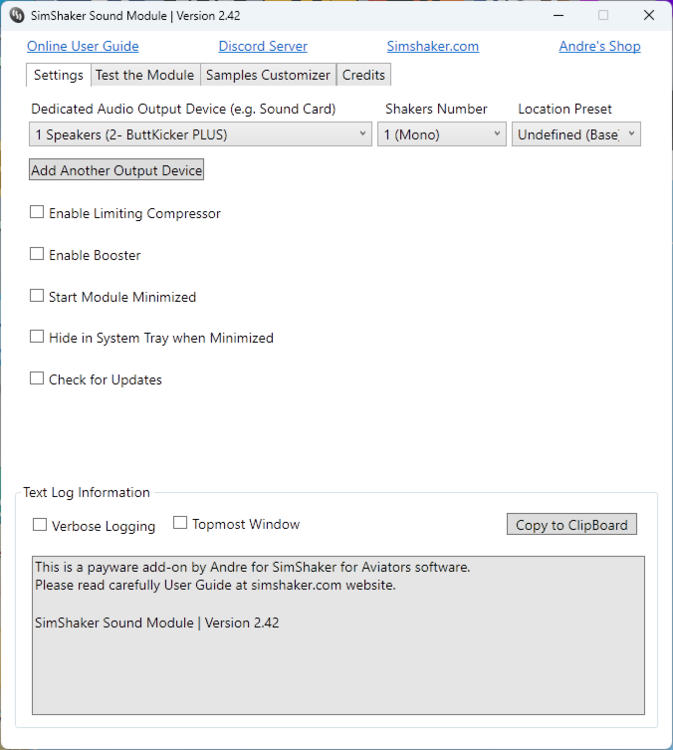Minimize the SimShaker Sound Module window
Screen dimensions: 673x750
[555, 16]
